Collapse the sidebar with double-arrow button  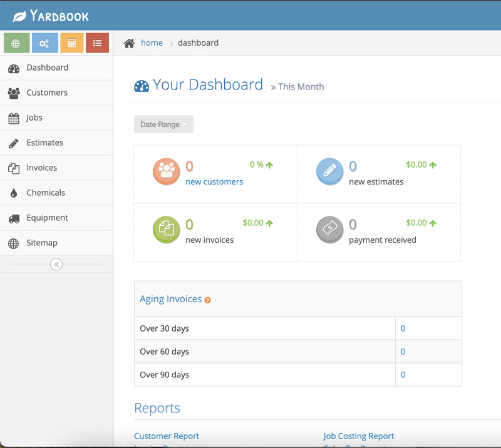pyautogui.click(x=56, y=265)
